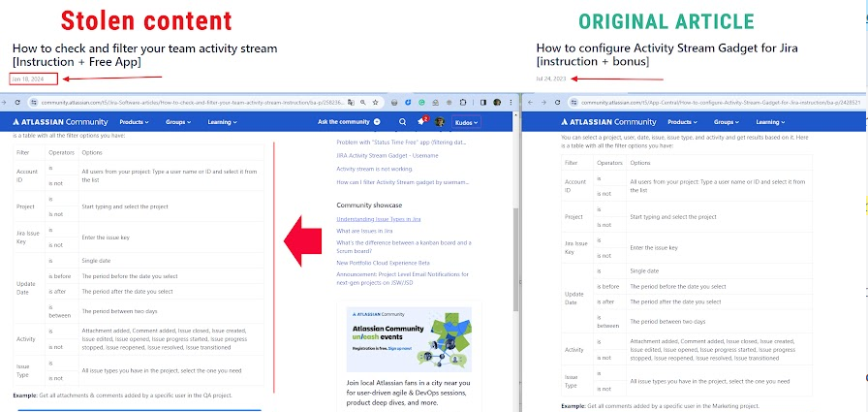This screenshot has width=868, height=412.
Task: Open kanban vs Scrum board difference link
Action: click(x=404, y=246)
